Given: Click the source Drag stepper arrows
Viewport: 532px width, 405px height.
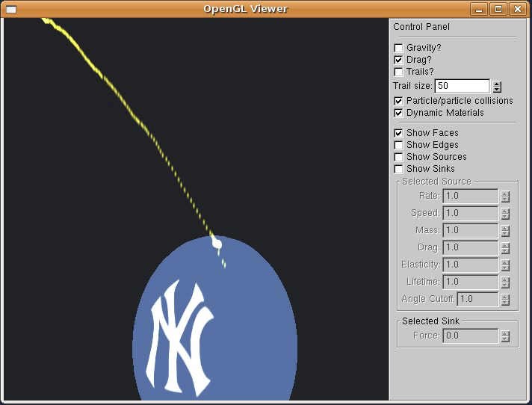Looking at the screenshot, I should point(505,248).
